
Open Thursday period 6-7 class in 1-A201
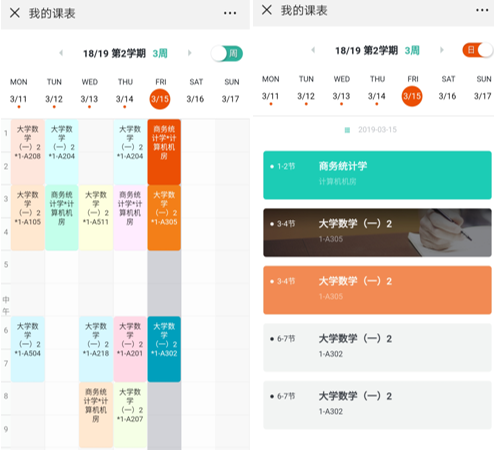130,349
